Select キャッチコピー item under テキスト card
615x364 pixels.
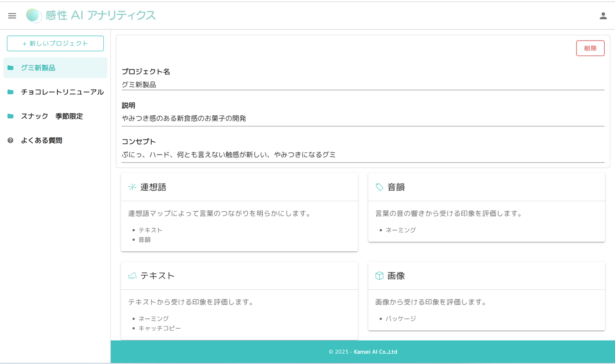160,329
